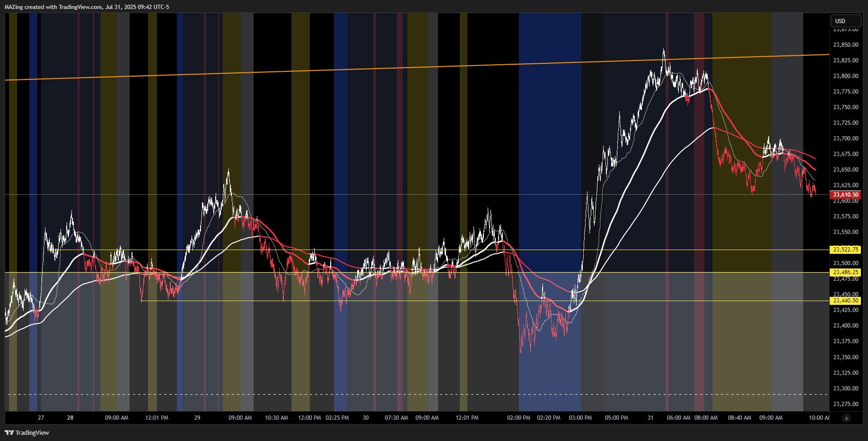868x441 pixels.
Task: Toggle the auto-scale 'A' button
Action: [x=846, y=418]
